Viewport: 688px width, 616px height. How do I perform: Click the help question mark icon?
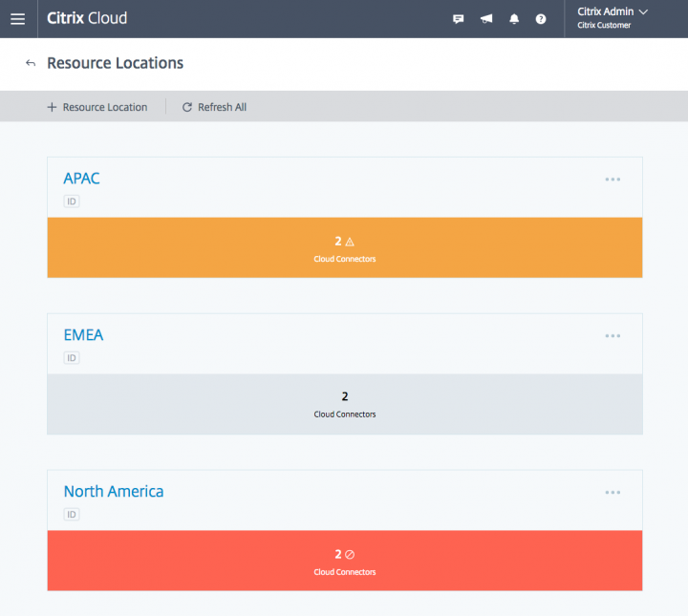[541, 19]
